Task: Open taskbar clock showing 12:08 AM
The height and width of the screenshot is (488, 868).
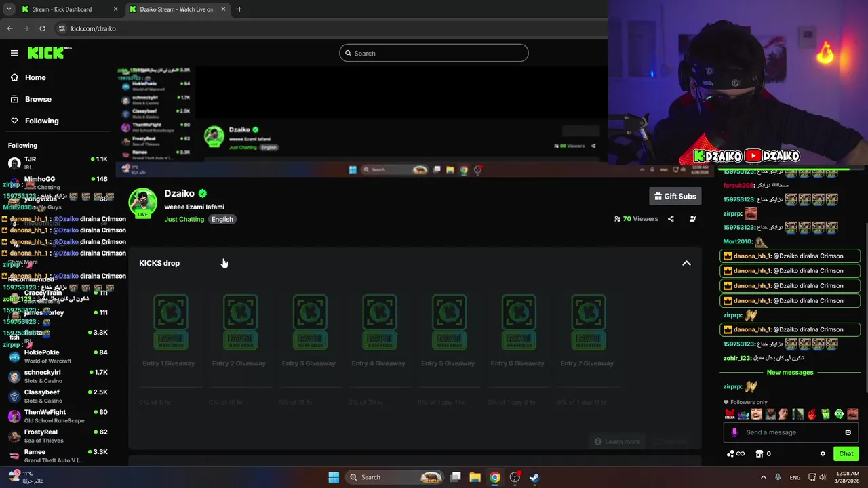Action: (847, 477)
